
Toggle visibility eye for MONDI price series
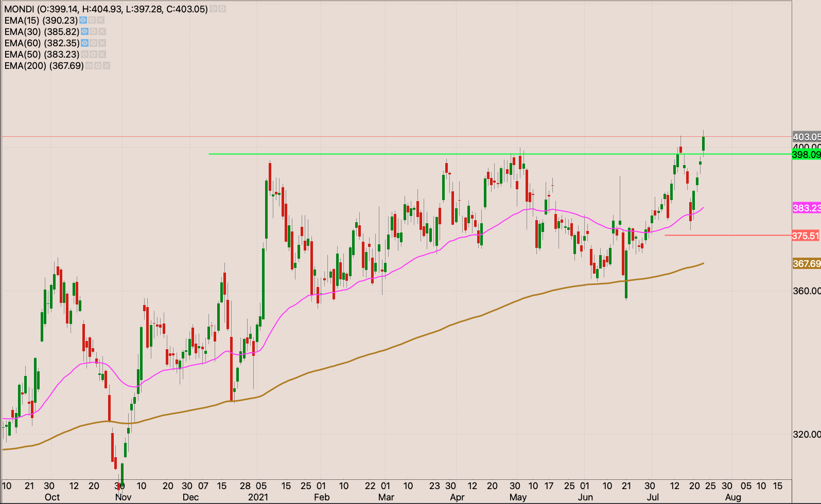(x=214, y=9)
